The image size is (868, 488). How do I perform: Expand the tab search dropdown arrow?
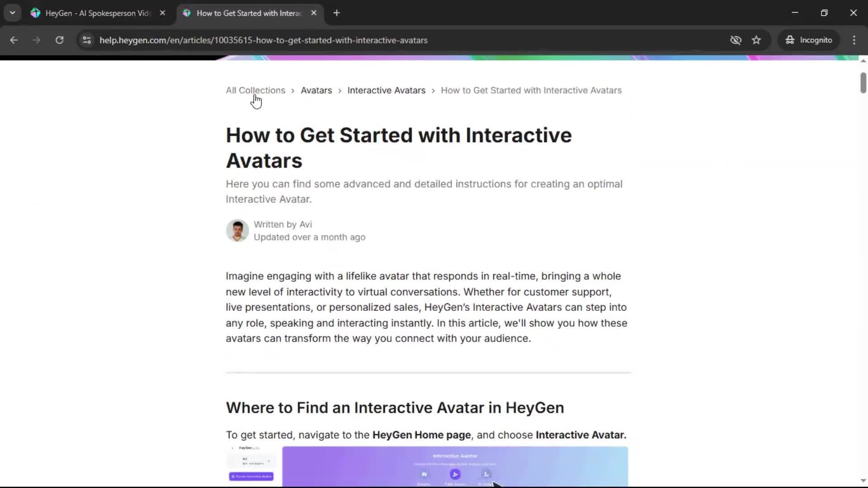(x=12, y=13)
